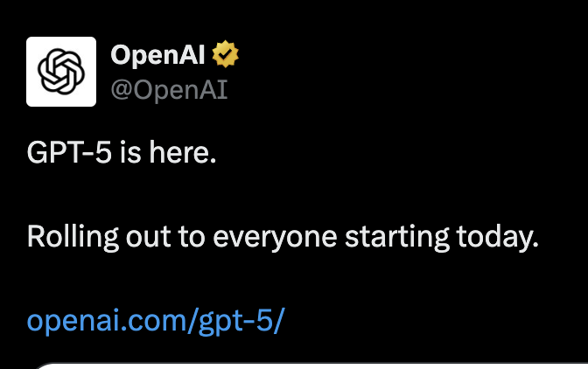Select the bold OpenAI display name
The height and width of the screenshot is (369, 588).
click(x=157, y=55)
